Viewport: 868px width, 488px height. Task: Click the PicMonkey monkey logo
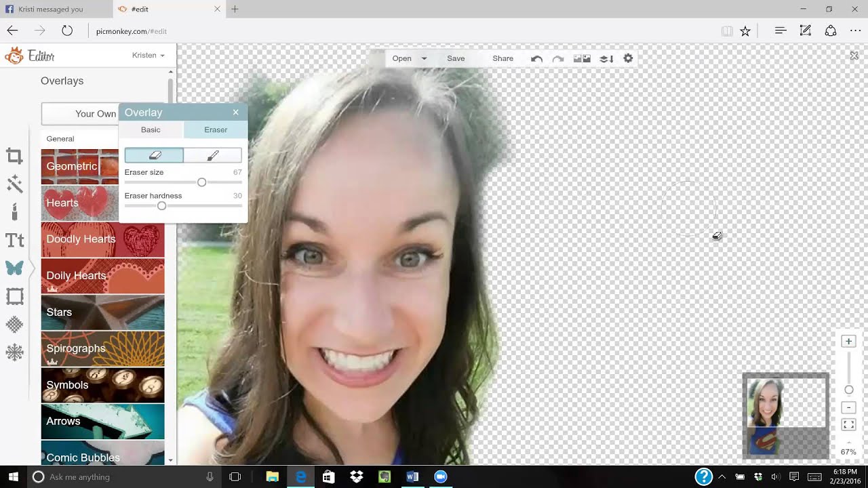click(x=14, y=56)
